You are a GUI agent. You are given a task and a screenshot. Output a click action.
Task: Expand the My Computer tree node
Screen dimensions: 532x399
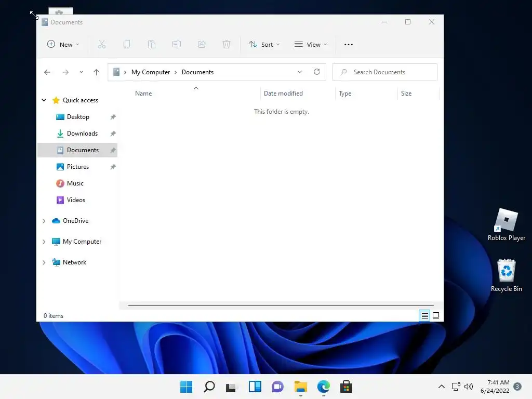point(44,242)
